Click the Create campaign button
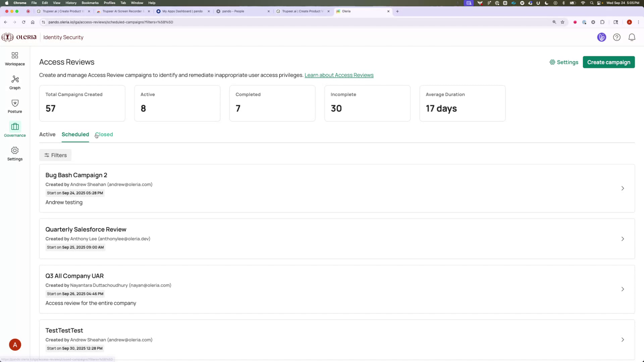The width and height of the screenshot is (644, 362). coord(608,62)
